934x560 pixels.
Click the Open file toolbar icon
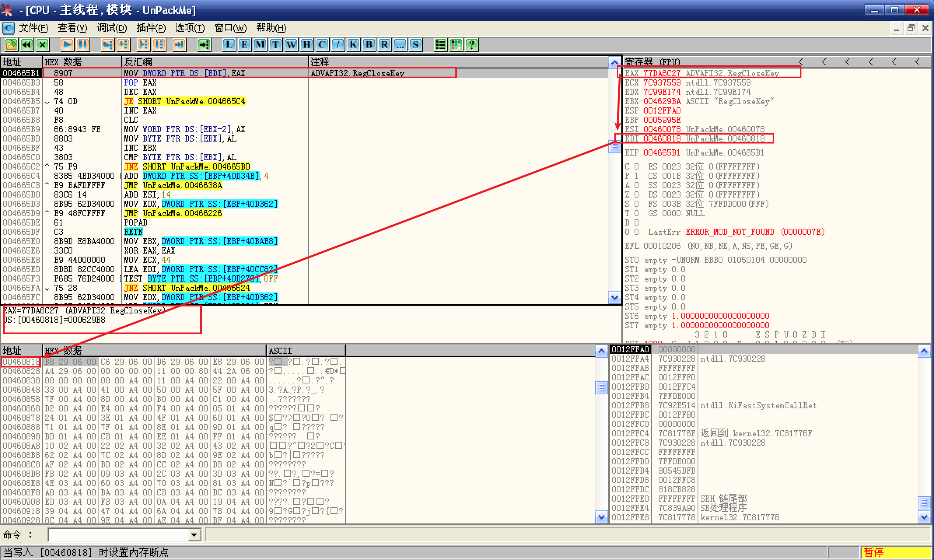click(x=11, y=45)
